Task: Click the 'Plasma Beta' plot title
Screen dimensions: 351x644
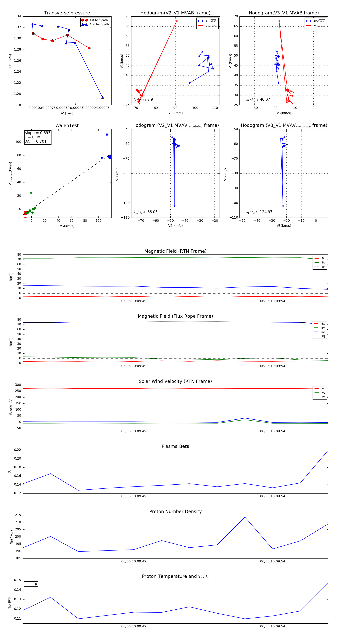Action: 175,447
